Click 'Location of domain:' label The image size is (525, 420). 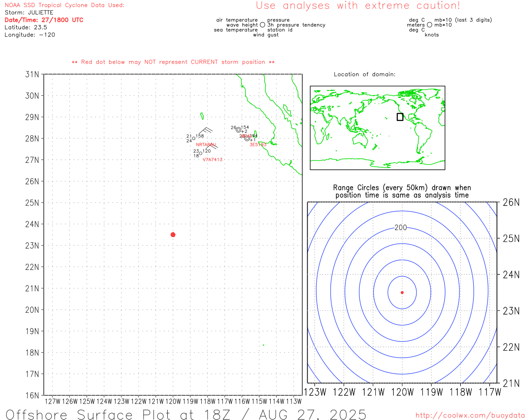tap(365, 74)
